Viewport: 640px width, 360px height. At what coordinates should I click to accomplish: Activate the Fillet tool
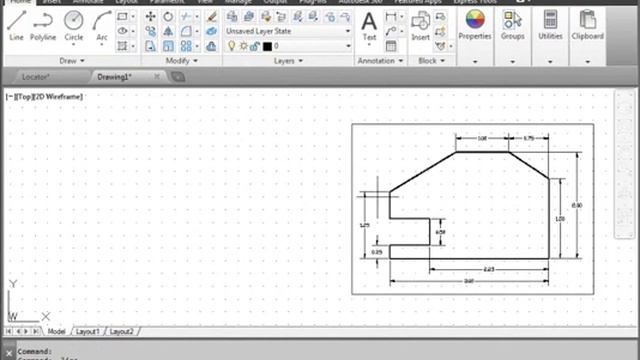186,31
